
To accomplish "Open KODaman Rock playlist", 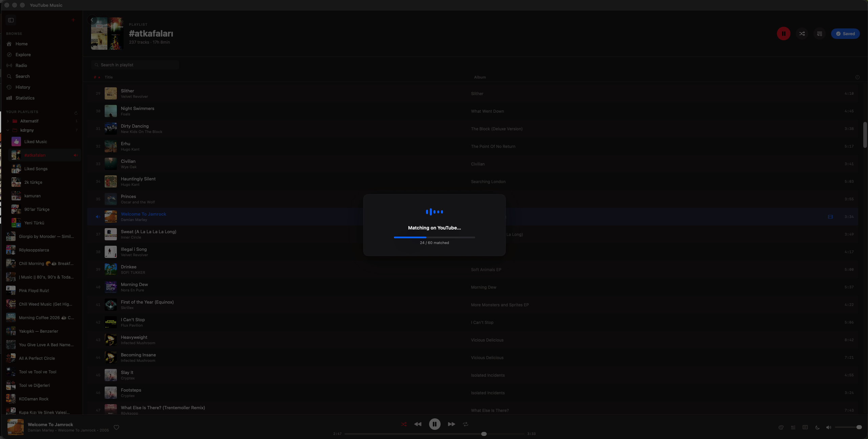I will point(42,399).
